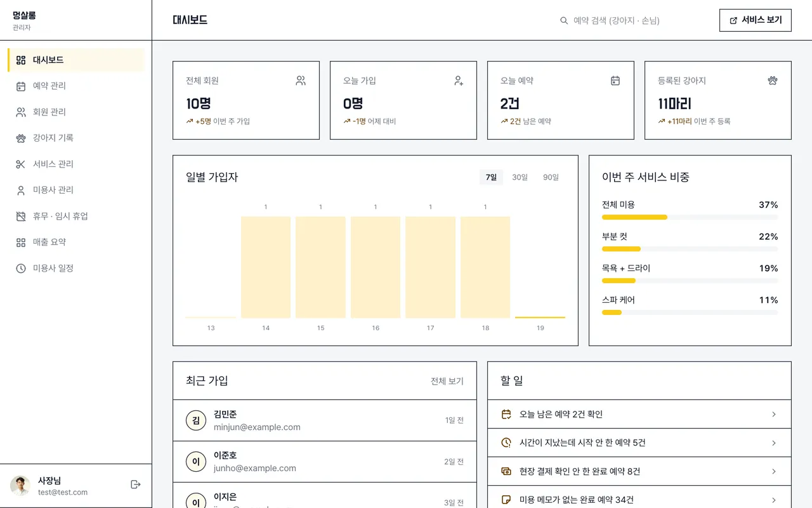The height and width of the screenshot is (508, 812).
Task: Click the 대시보드 sidebar icon
Action: [21, 60]
